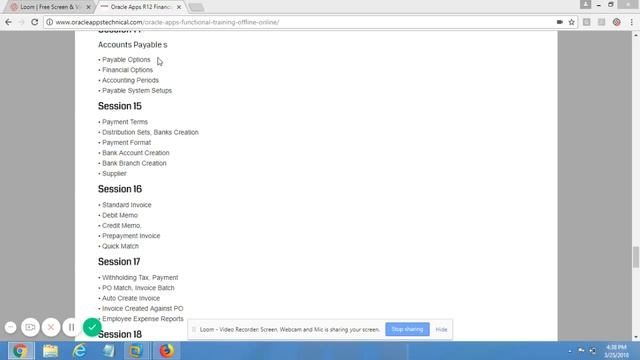This screenshot has height=360, width=640.
Task: Click the Supplier item
Action: (x=114, y=173)
